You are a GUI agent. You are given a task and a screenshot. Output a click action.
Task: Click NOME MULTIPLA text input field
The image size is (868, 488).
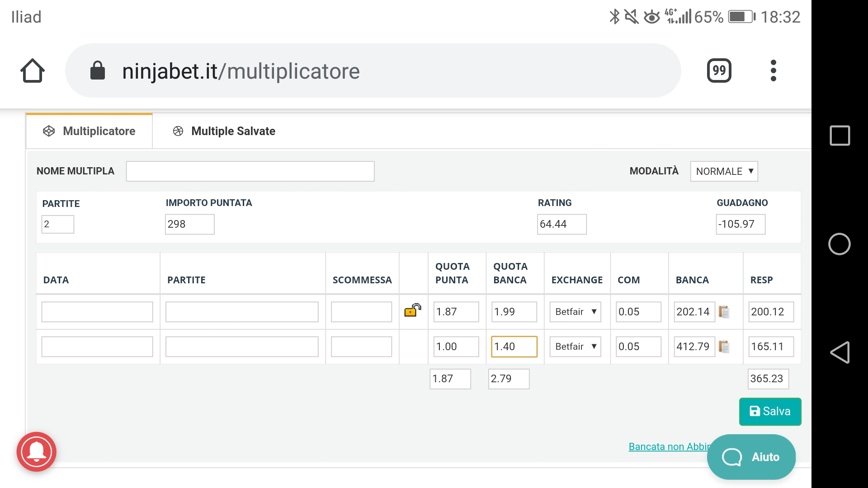250,170
